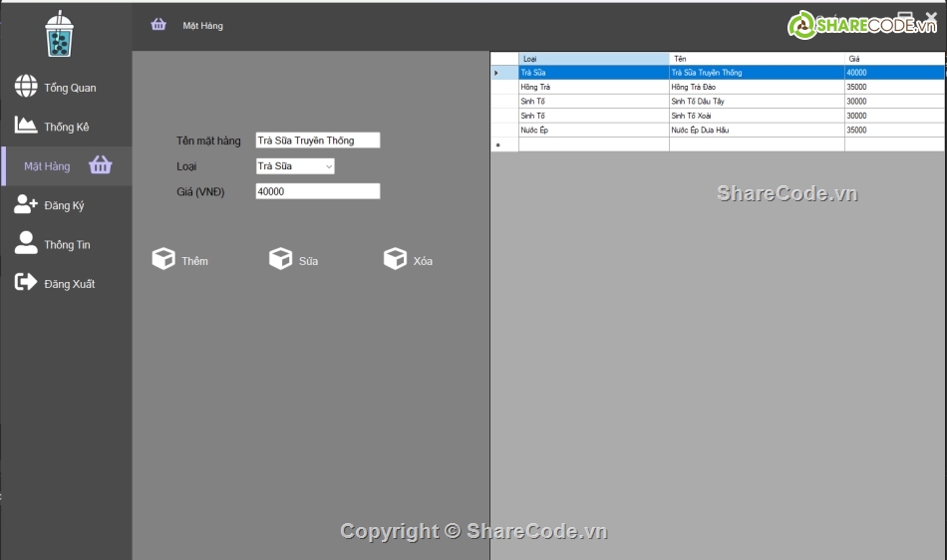Click the person icon beside Thông Tin
947x560 pixels.
tap(26, 243)
